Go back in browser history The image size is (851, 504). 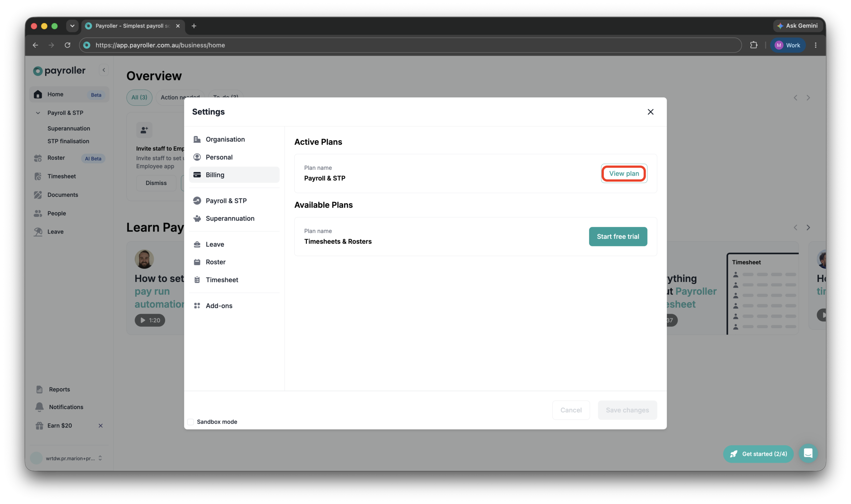pos(35,45)
